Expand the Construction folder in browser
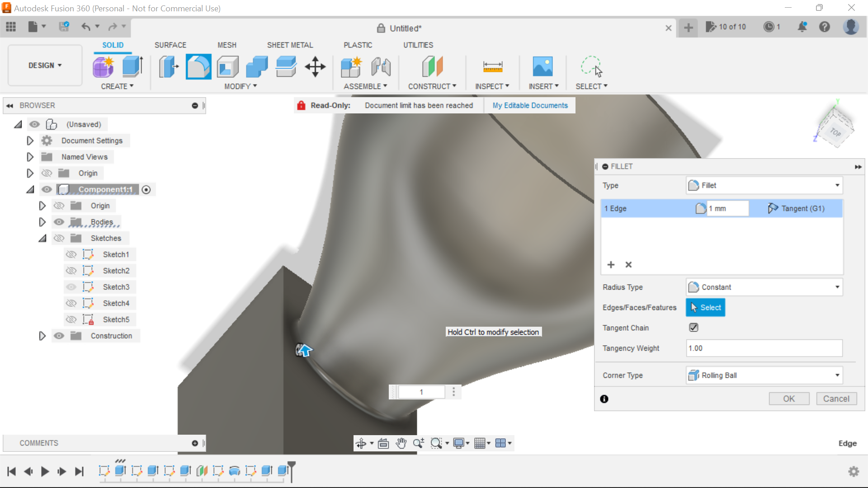This screenshot has height=488, width=868. (x=42, y=336)
